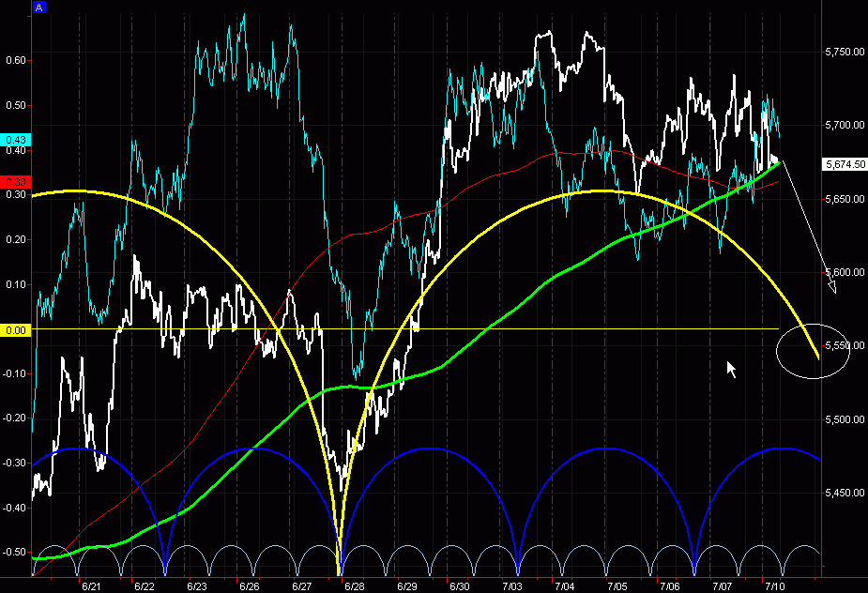Viewport: 868px width, 593px height.
Task: Click the -0.10 left axis label
Action: pos(14,373)
